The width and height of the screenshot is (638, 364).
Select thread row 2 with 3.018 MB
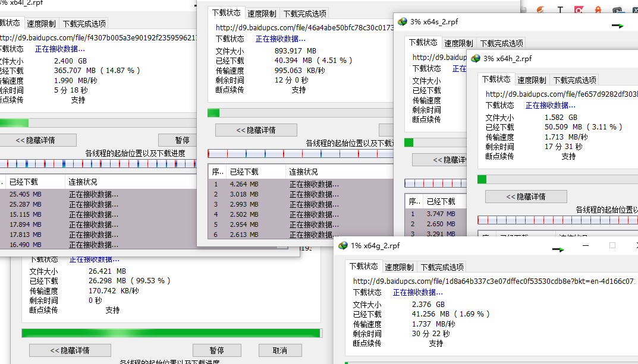pyautogui.click(x=301, y=194)
